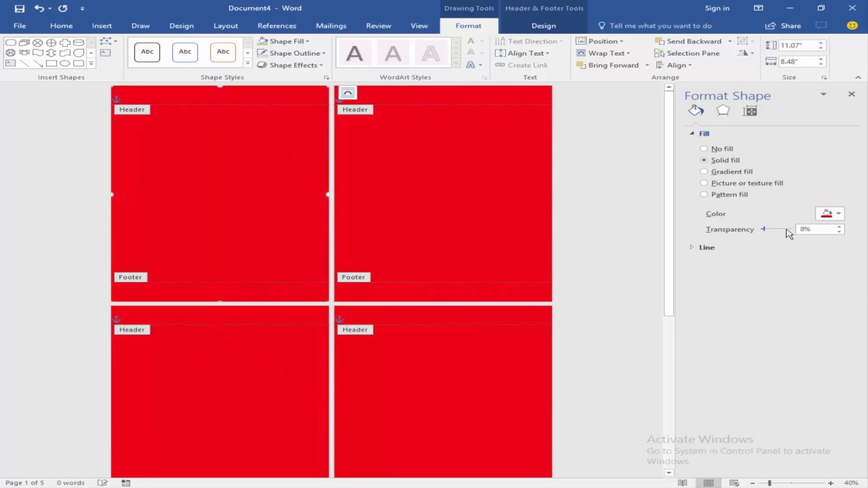Collapse the ribbon with the chevron
868x488 pixels.
click(x=859, y=77)
